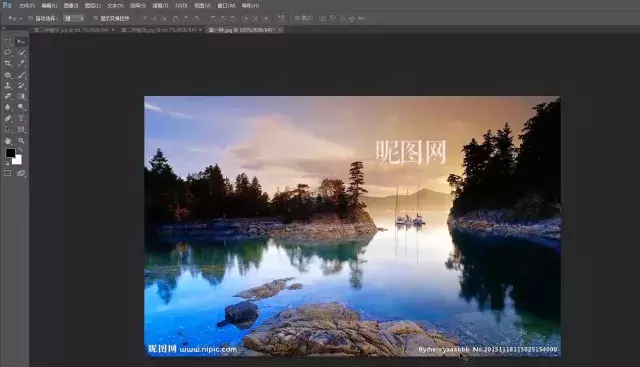Swap foreground and background colors
640x367 pixels.
click(20, 150)
